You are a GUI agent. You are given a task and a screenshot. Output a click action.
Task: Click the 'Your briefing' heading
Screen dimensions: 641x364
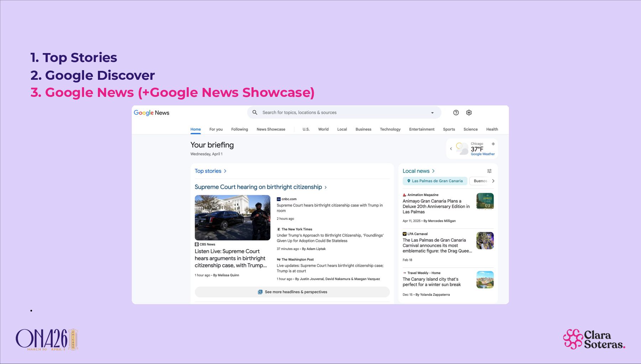(x=212, y=145)
